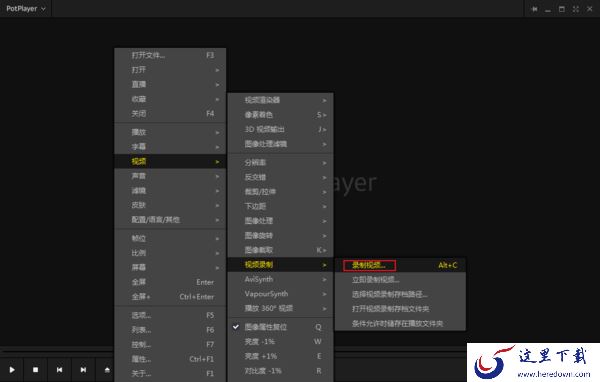Expand the 播放 submenu
The image size is (600, 382).
tap(170, 132)
